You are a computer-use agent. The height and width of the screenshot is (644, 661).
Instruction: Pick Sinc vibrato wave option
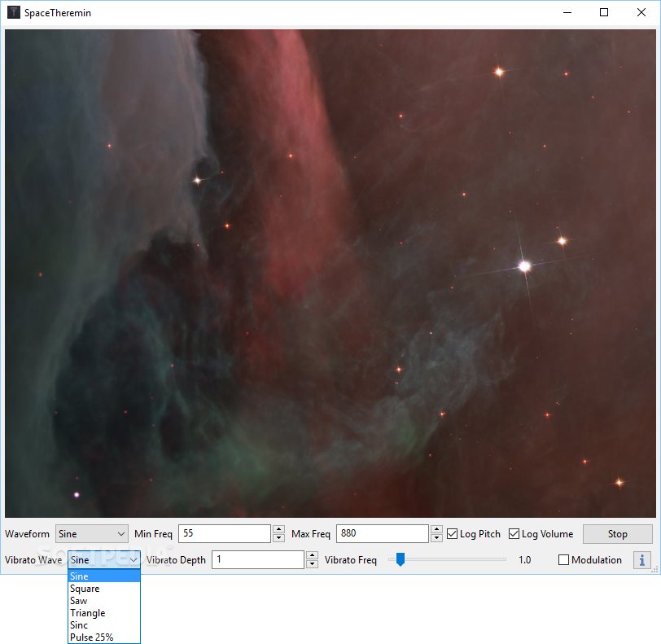tap(103, 625)
